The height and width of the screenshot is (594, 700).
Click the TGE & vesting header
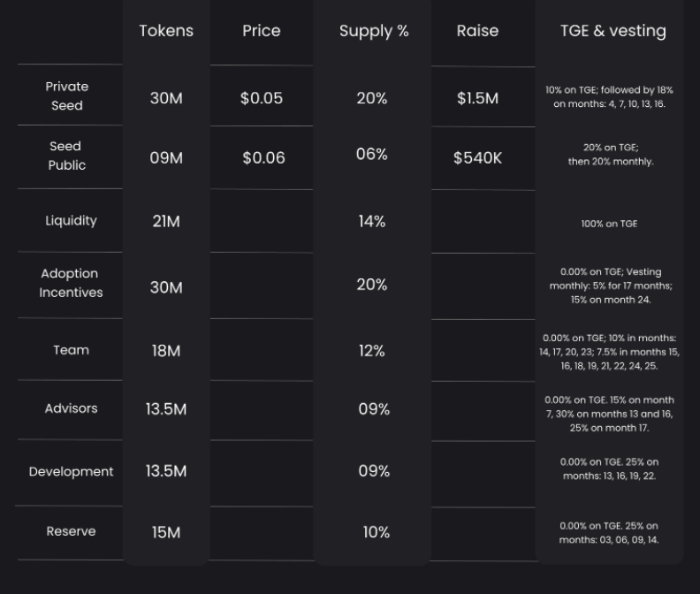(613, 31)
